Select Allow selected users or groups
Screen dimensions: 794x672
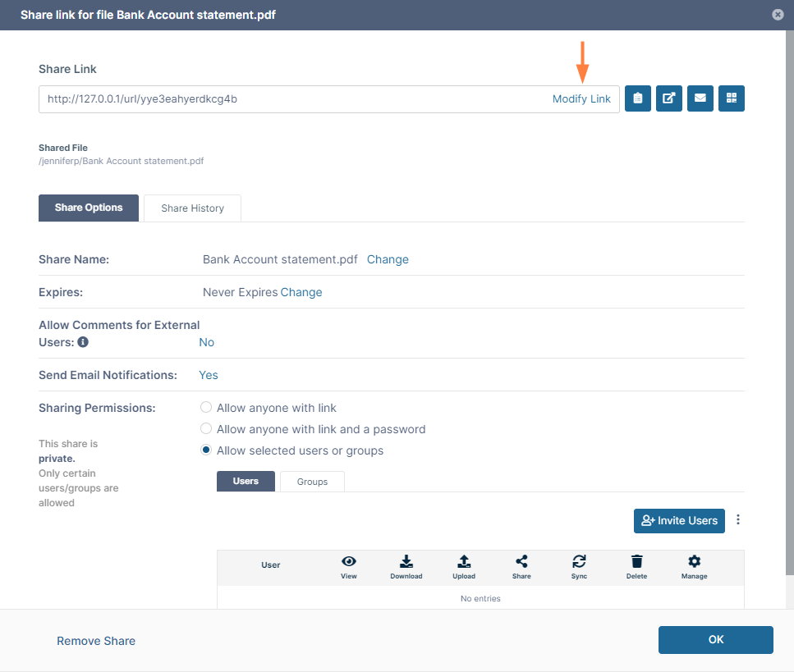[x=207, y=450]
